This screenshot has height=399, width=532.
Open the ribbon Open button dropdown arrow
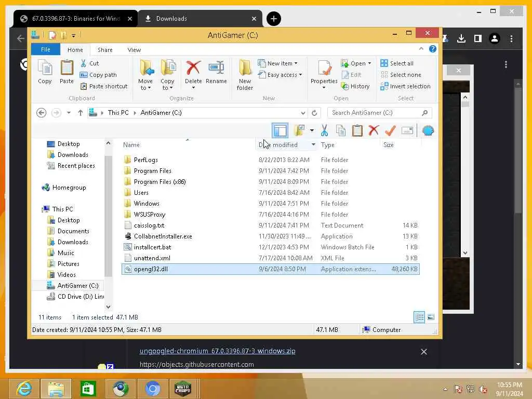(369, 63)
